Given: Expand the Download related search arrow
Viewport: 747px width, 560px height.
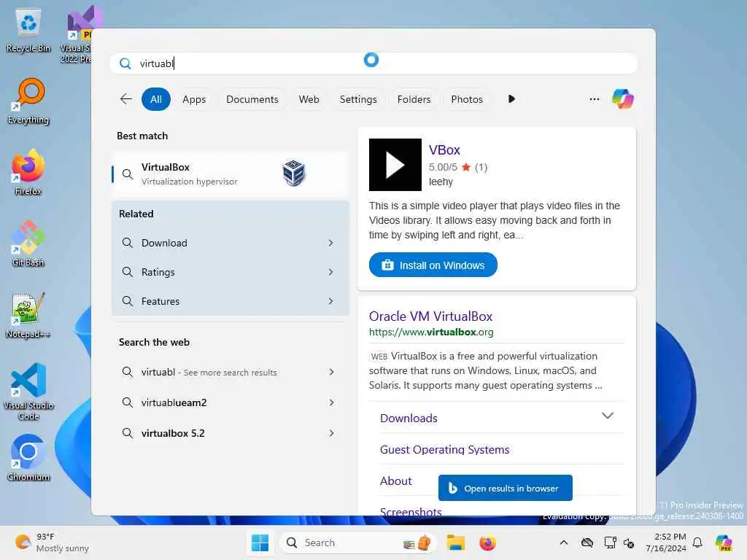Looking at the screenshot, I should (x=330, y=243).
